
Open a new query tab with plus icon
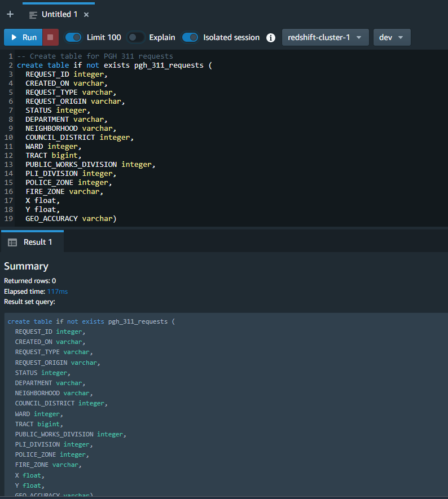tap(10, 14)
